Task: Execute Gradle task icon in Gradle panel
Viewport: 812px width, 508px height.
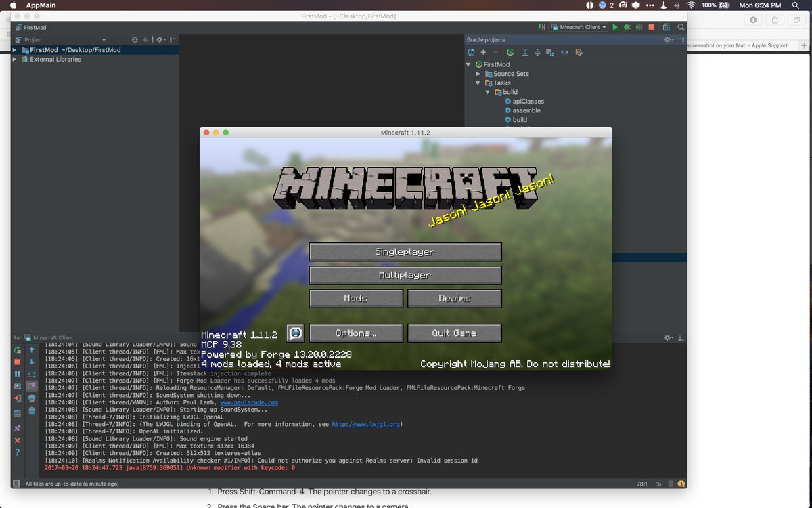Action: pos(510,52)
